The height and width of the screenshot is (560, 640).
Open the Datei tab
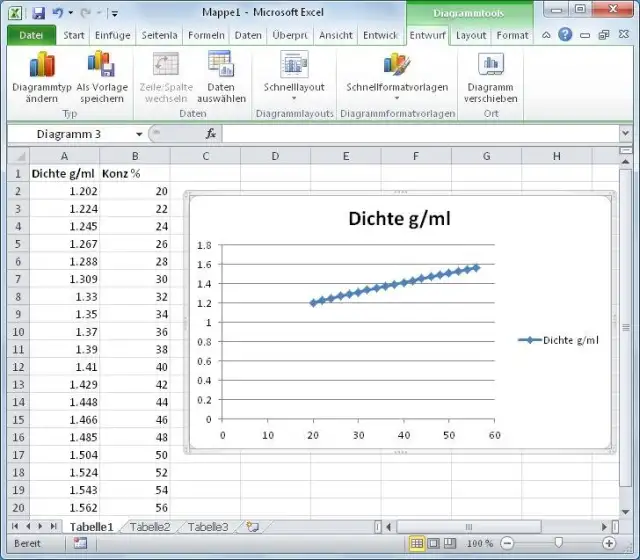[x=31, y=35]
